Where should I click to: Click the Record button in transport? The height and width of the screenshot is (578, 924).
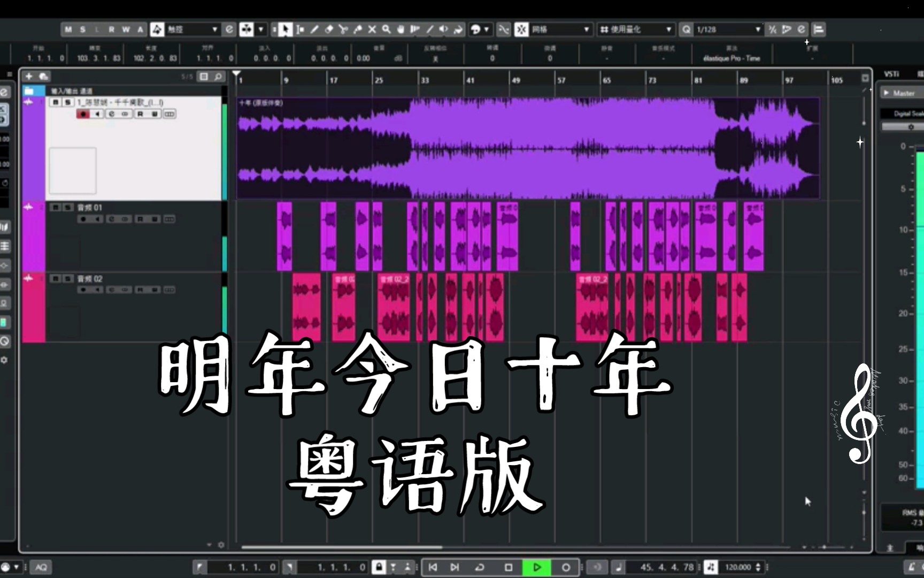point(566,567)
